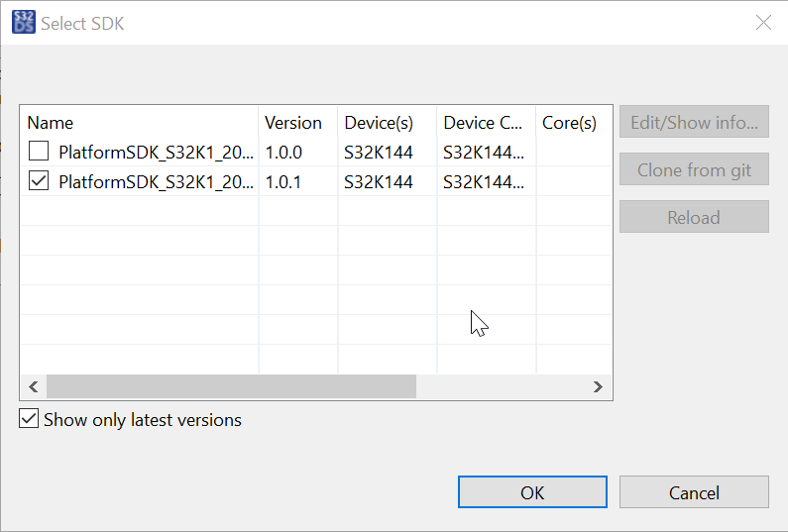788x532 pixels.
Task: Click the Edit/Show info... button
Action: (x=694, y=122)
